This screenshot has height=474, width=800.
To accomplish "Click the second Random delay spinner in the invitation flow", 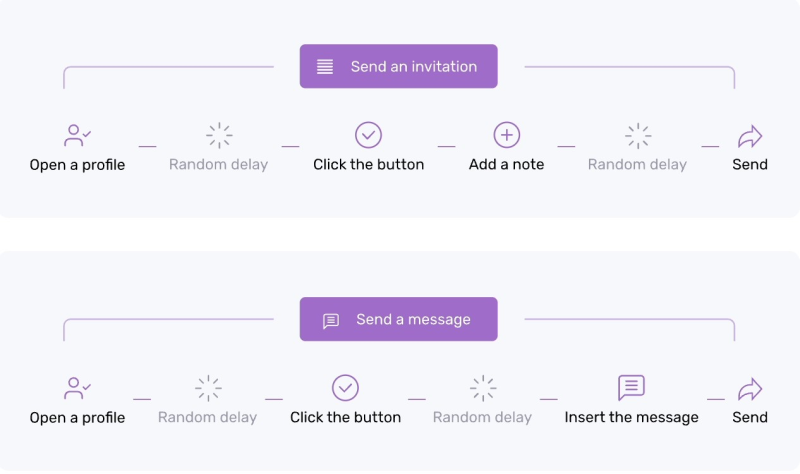I will tap(638, 135).
